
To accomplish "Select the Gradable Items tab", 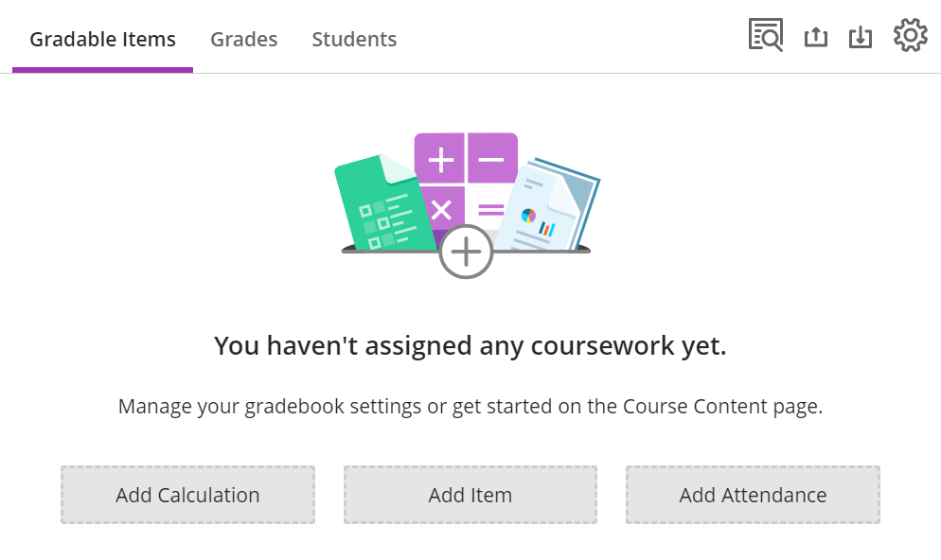I will pos(102,39).
